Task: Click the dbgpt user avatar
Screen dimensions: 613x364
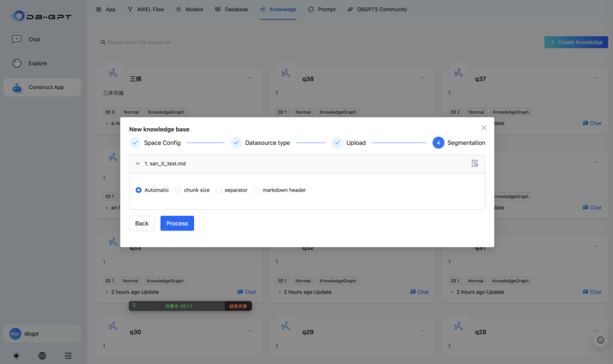Action: [x=15, y=333]
